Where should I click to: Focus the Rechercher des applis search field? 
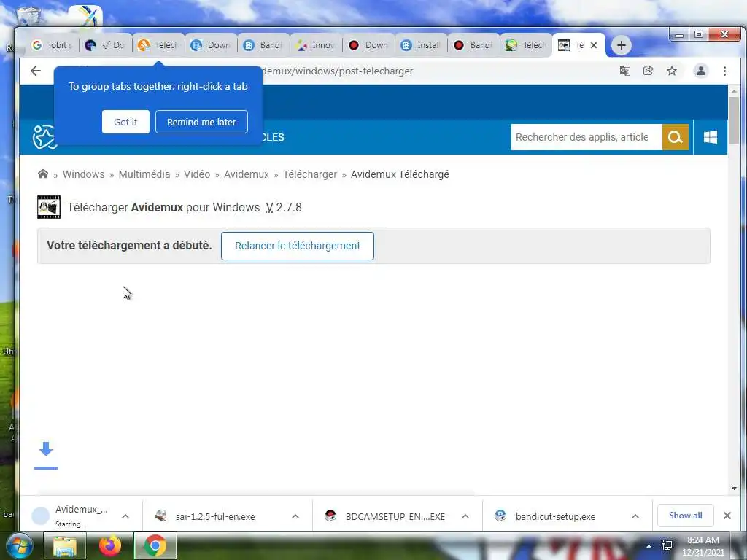[587, 137]
